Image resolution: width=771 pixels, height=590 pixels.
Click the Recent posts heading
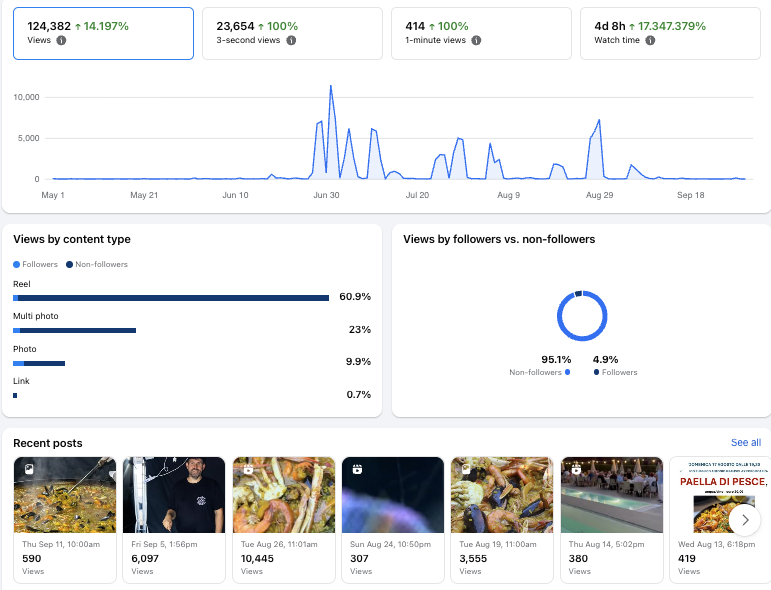coord(48,443)
